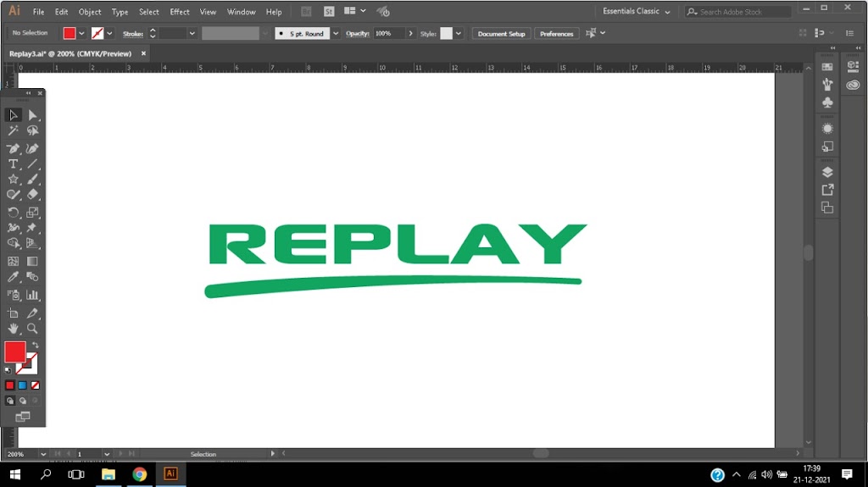The height and width of the screenshot is (487, 868).
Task: Select the Shaper tool
Action: (x=13, y=195)
